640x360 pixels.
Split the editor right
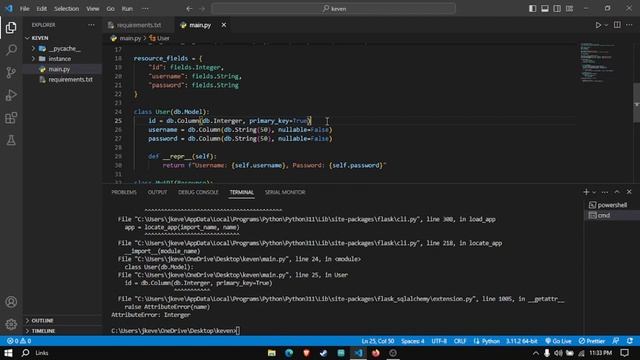[617, 25]
